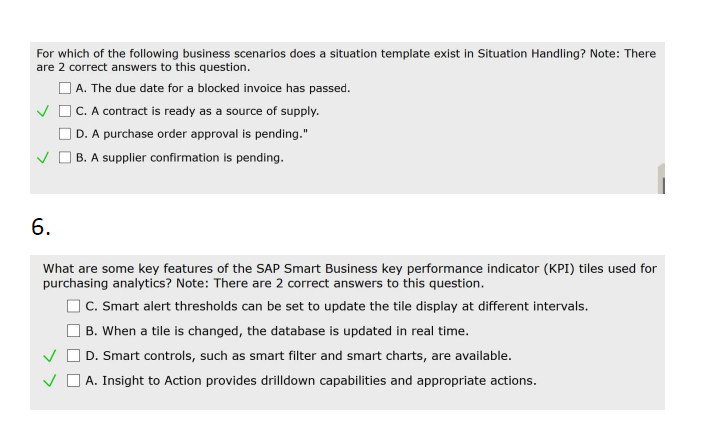Click the sentence about Smart alert thresholds
Screen dimensions: 709x424
tap(337, 306)
